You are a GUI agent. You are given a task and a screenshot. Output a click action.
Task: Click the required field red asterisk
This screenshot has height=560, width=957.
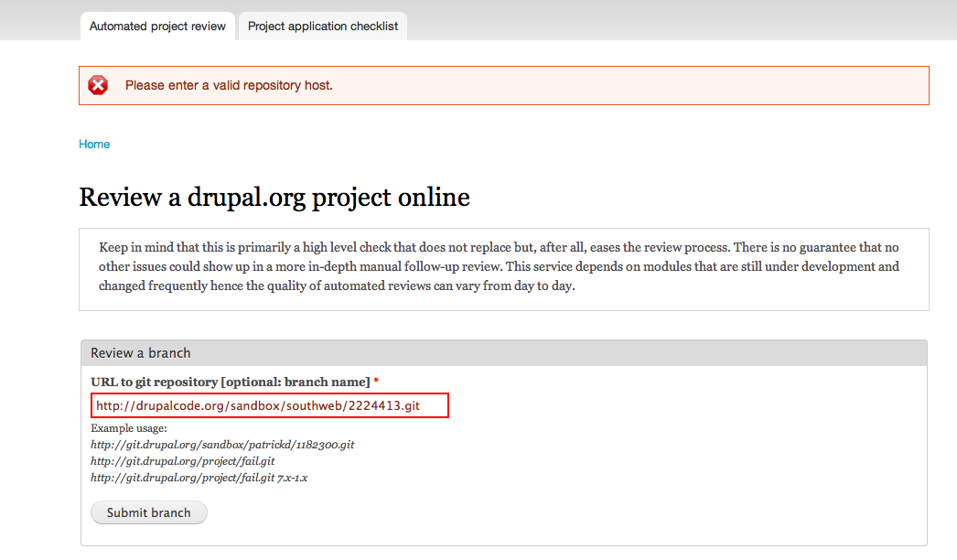click(375, 382)
